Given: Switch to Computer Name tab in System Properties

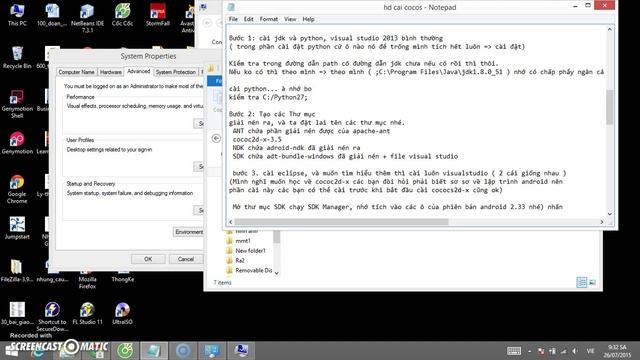Looking at the screenshot, I should (76, 72).
